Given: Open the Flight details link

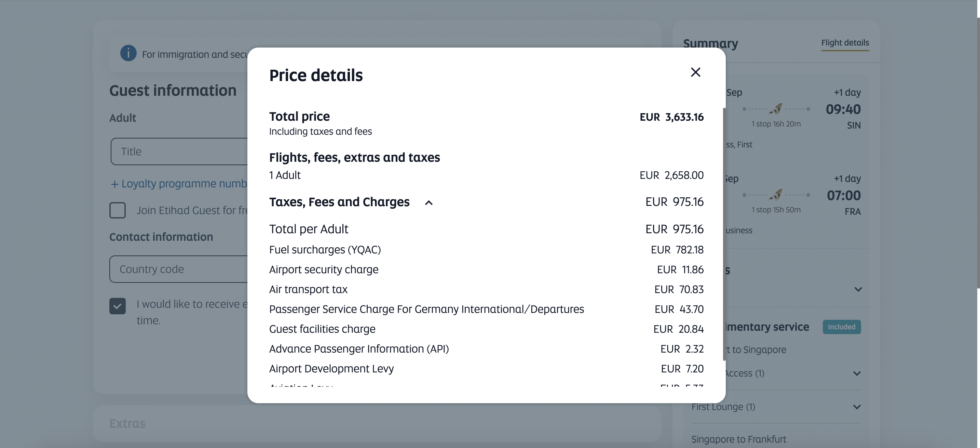Looking at the screenshot, I should tap(845, 43).
